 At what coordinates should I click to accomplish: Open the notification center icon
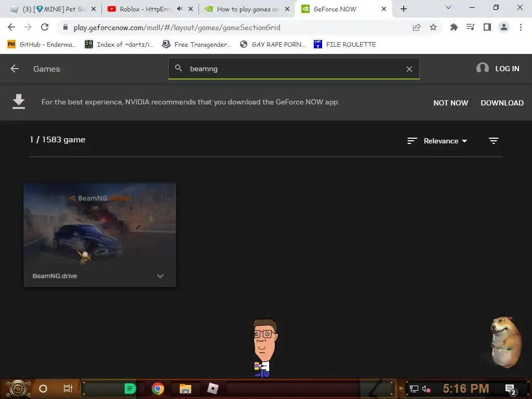pos(511,390)
